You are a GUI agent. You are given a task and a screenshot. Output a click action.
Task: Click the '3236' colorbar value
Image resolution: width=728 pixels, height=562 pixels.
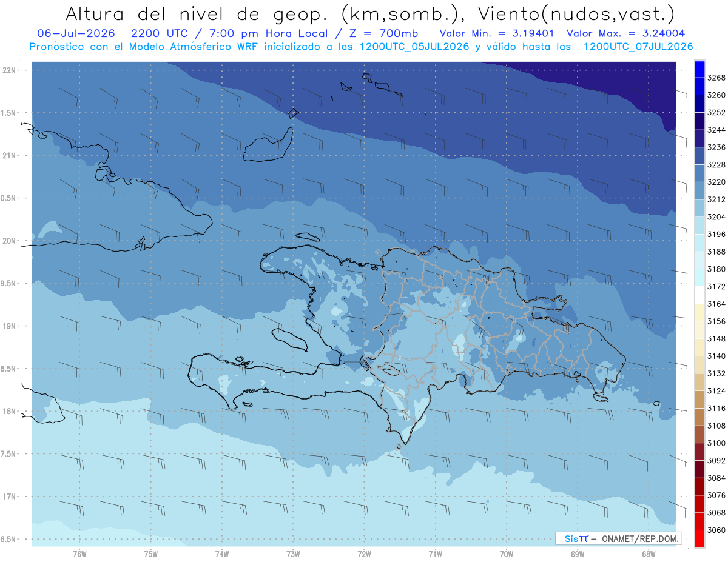point(716,147)
